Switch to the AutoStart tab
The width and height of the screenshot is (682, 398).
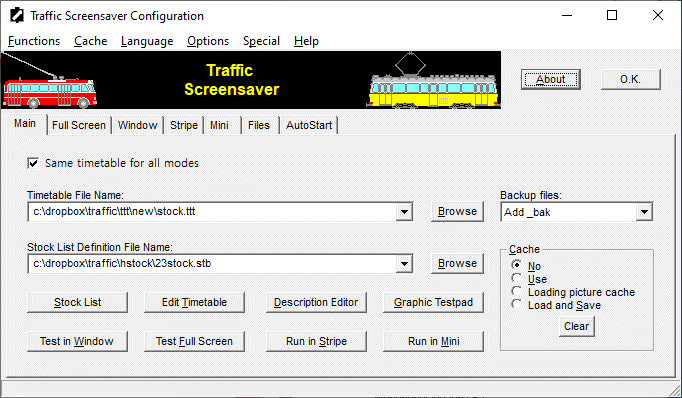[x=309, y=125]
